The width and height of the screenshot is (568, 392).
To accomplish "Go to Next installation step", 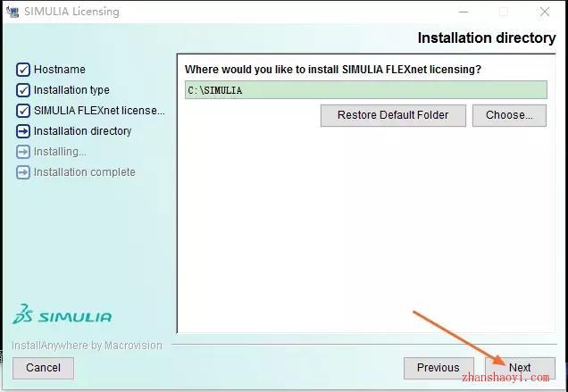I will (x=520, y=368).
